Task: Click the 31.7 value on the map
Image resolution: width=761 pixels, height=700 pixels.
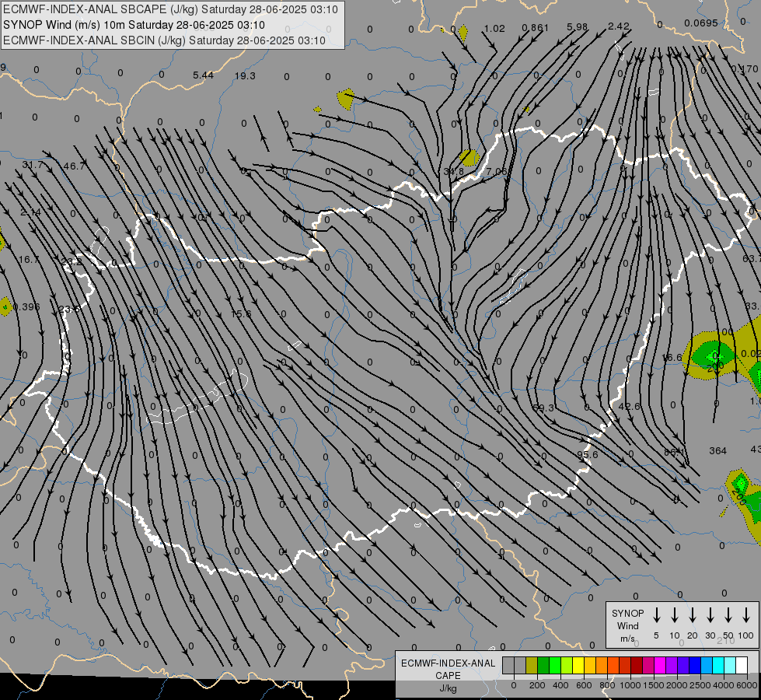Action: point(33,165)
